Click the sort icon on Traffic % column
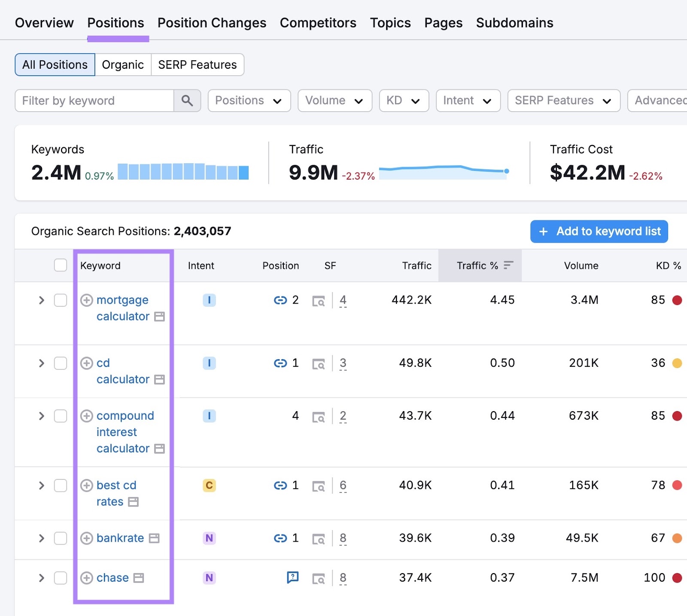 508,265
